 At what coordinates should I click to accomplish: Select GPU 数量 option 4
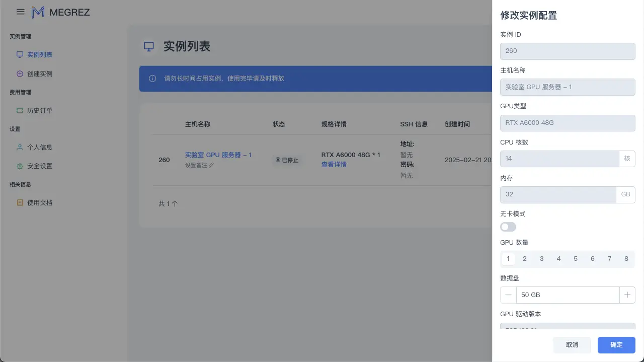tap(558, 258)
